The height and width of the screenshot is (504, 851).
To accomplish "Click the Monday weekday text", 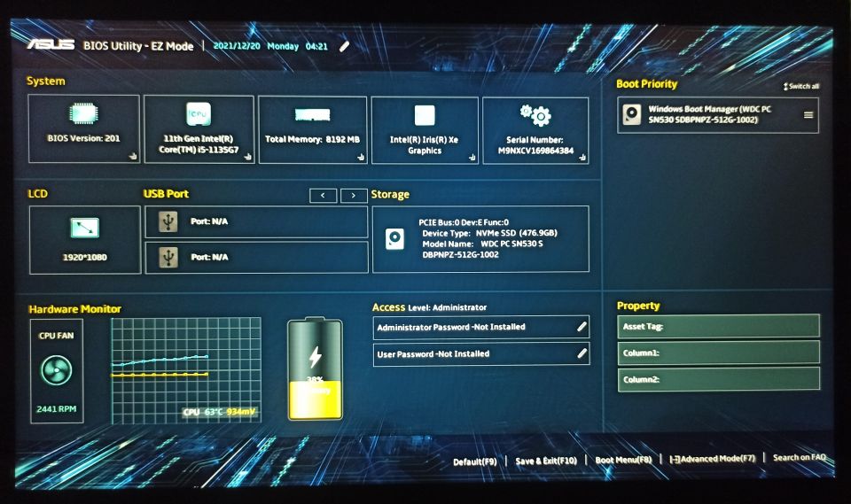I will click(x=283, y=47).
